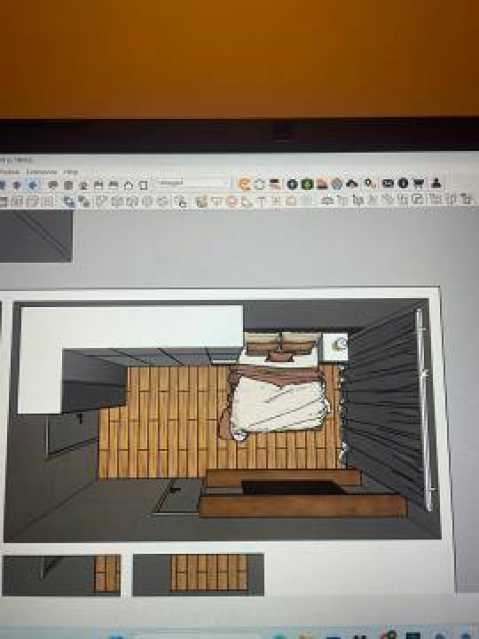The width and height of the screenshot is (479, 639).
Task: Select the first scene thumbnail at bottom left
Action: click(62, 575)
